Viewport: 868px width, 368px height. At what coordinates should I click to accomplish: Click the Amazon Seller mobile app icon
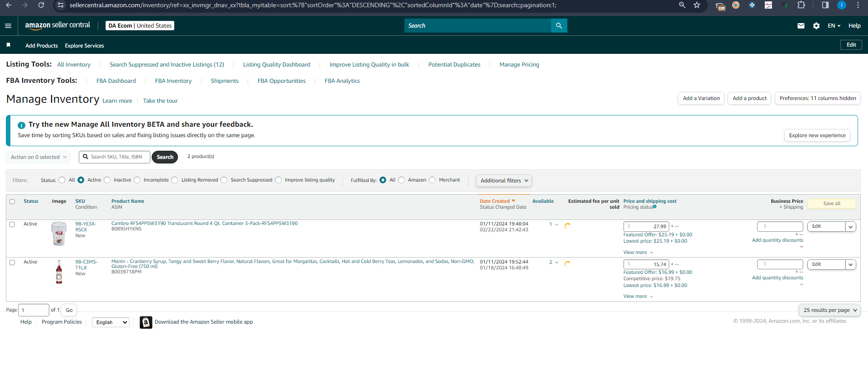(146, 322)
